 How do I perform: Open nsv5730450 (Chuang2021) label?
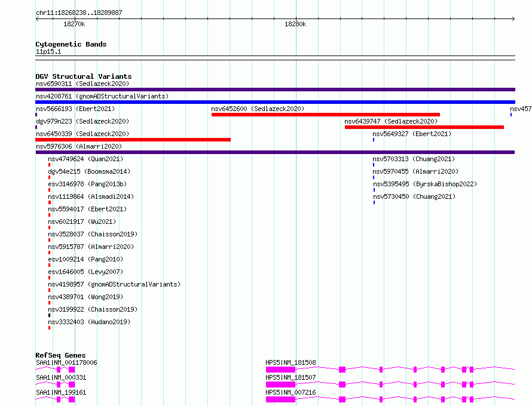[x=414, y=196]
